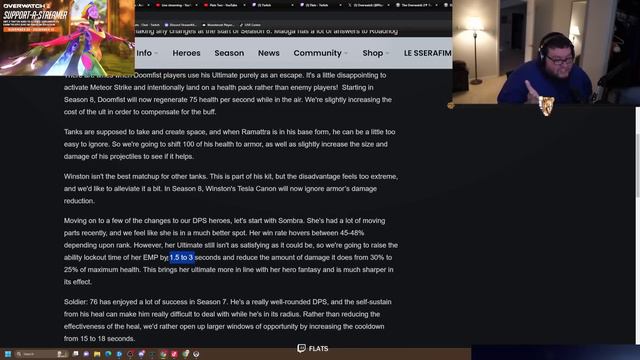Open File Explorer from the taskbar
The width and height of the screenshot is (640, 360).
pos(97,354)
